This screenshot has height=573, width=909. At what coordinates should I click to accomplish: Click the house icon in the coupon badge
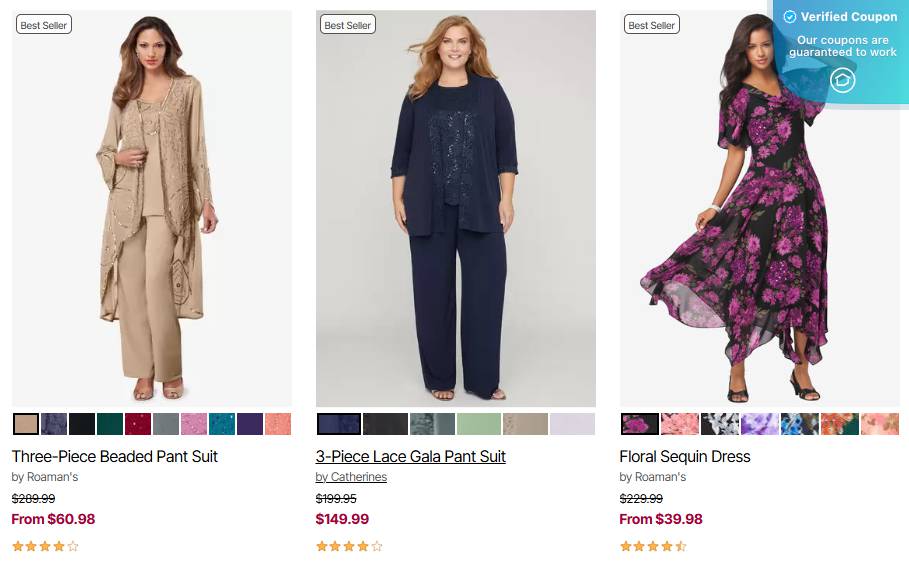click(843, 80)
